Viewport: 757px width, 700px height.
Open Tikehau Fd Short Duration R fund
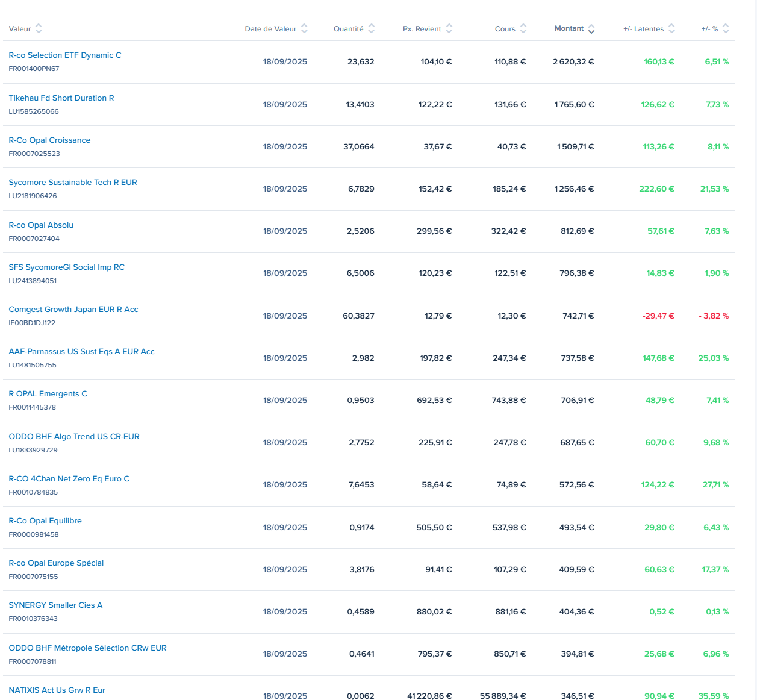coord(61,98)
